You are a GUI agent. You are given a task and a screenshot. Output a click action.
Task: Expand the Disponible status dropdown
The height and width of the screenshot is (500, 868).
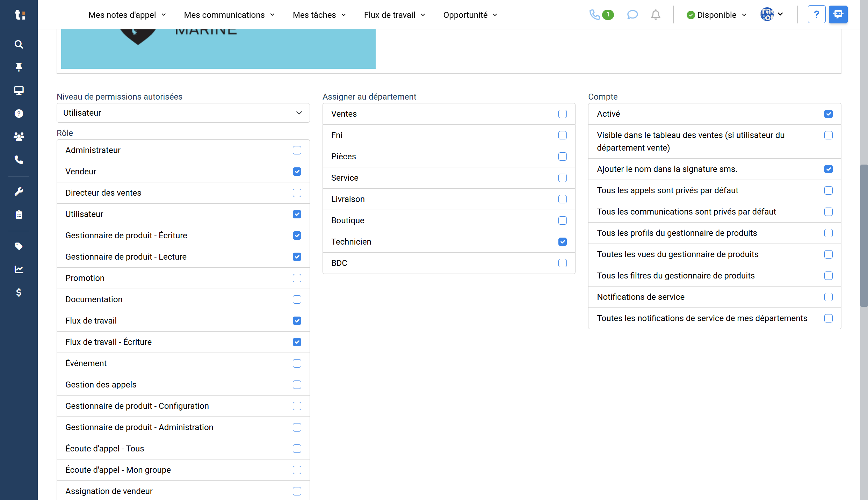[716, 15]
